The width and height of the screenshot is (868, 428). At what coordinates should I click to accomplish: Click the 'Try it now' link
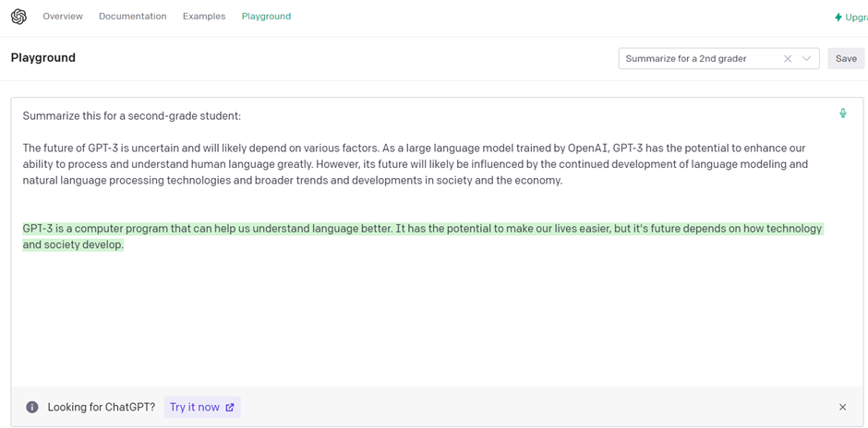(x=202, y=407)
